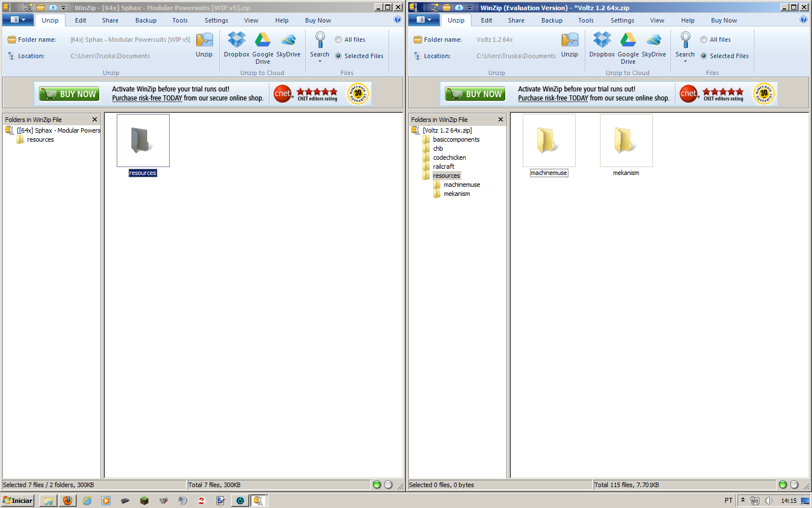This screenshot has height=508, width=812.
Task: Open quick access customize arrow in Sphax titlebar
Action: [63, 8]
